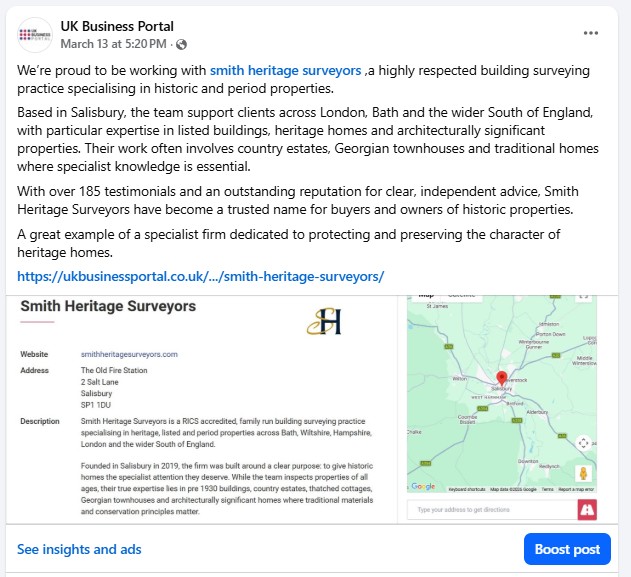Screen dimensions: 631x577
Task: Open See insights and ads
Action: (79, 549)
